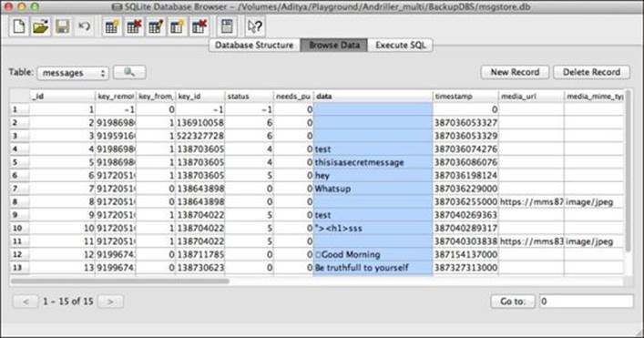Image resolution: width=644 pixels, height=338 pixels.
Task: Click timestamp 387036086076 cell
Action: click(x=465, y=162)
